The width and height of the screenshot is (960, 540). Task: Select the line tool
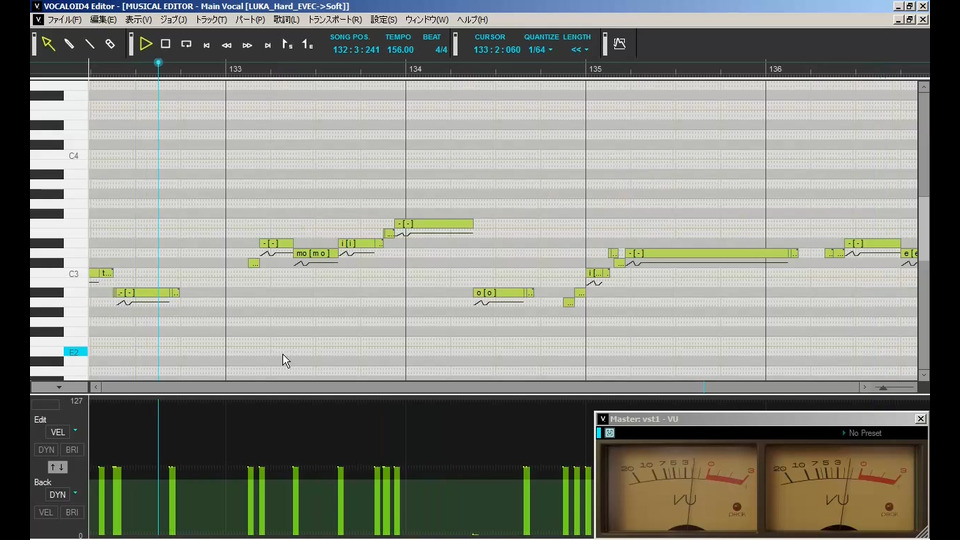(89, 44)
